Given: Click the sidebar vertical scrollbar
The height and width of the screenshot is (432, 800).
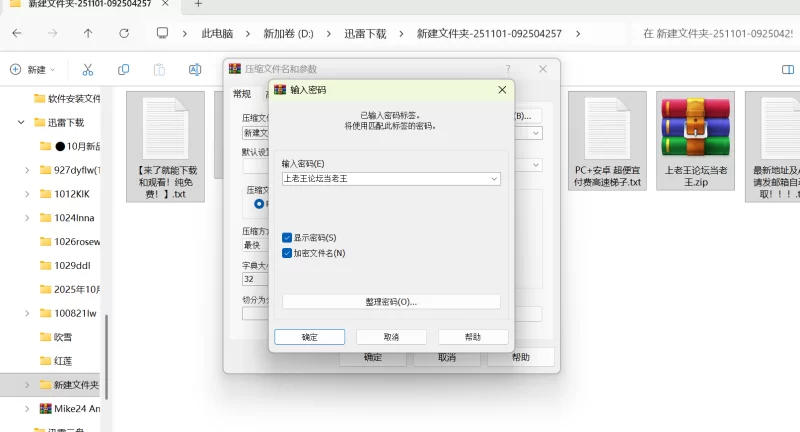Looking at the screenshot, I should coord(106,357).
